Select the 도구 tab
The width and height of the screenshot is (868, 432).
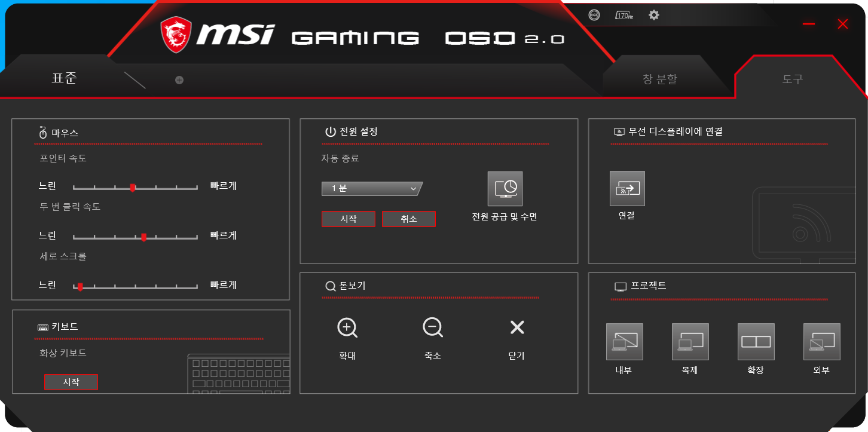[x=793, y=79]
